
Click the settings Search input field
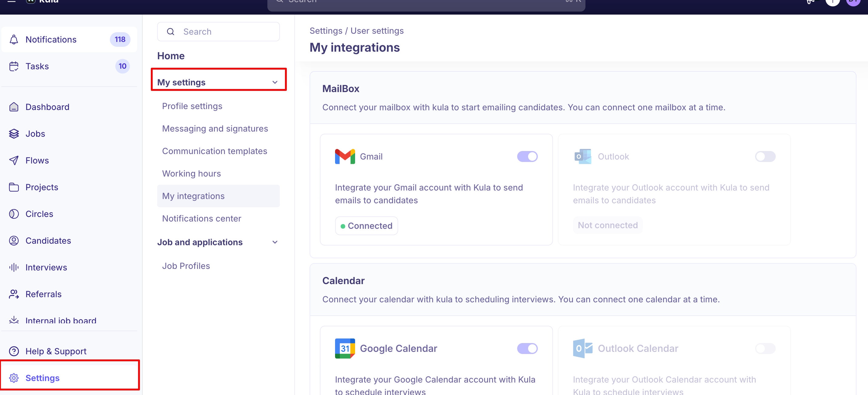click(x=218, y=32)
